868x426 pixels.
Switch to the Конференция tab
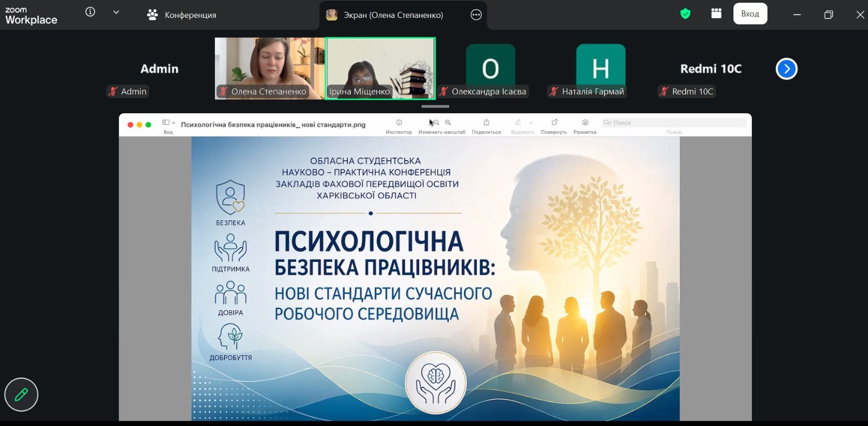[182, 15]
